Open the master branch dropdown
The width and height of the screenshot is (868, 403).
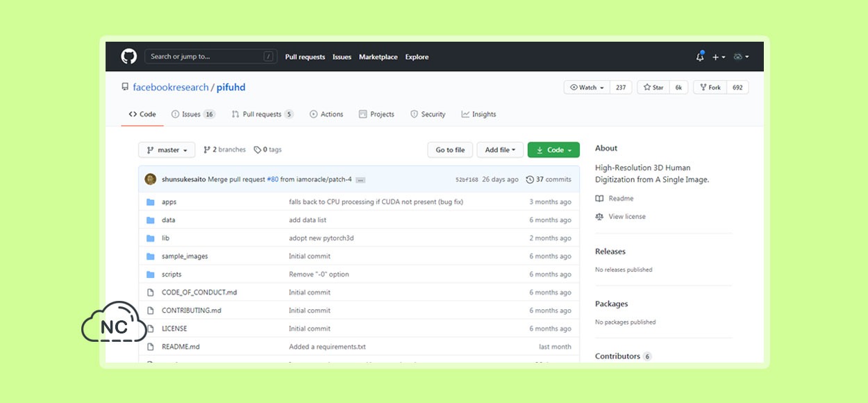tap(167, 150)
